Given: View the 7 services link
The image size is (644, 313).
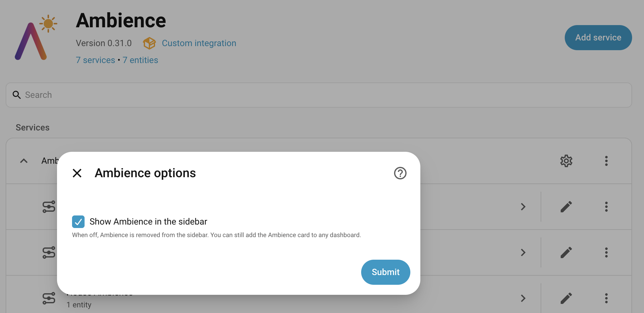Looking at the screenshot, I should tap(96, 60).
